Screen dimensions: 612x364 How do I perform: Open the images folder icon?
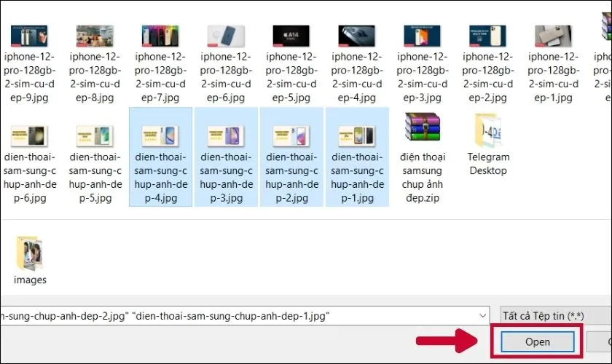pyautogui.click(x=30, y=253)
